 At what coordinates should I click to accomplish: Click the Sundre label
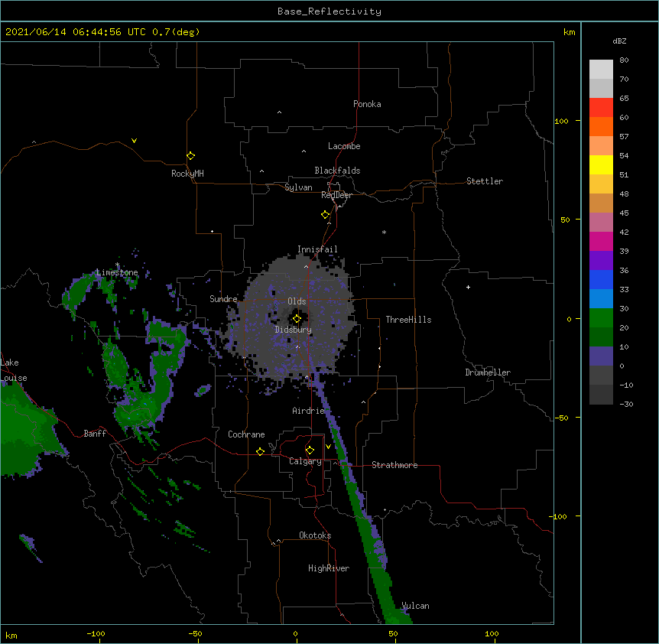coord(223,299)
